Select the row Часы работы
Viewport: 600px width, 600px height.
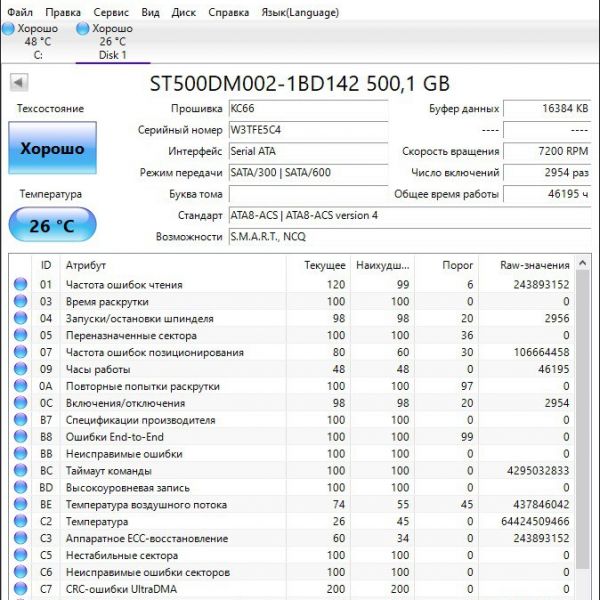coord(292,369)
